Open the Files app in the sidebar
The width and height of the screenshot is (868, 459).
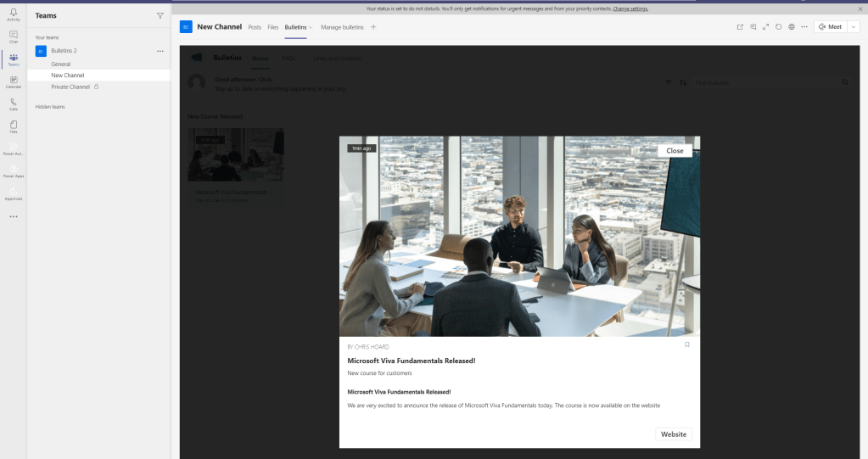(13, 126)
